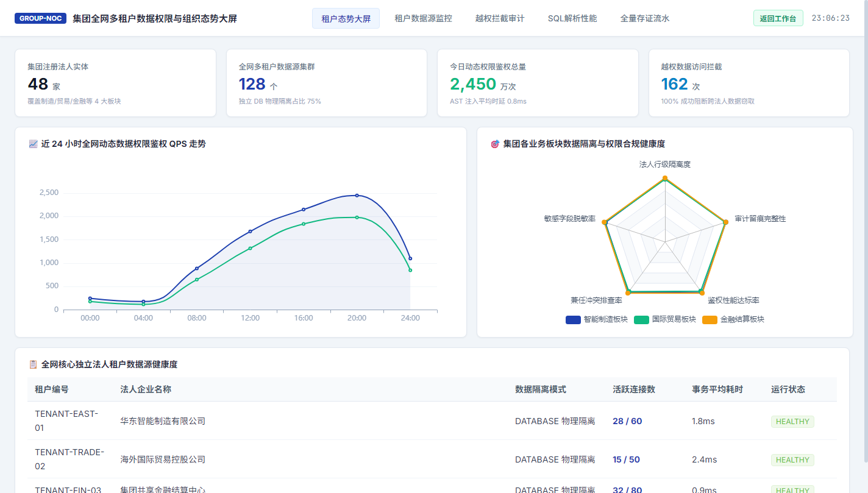Image resolution: width=868 pixels, height=493 pixels.
Task: Click the line chart icon beside the QPS trend title
Action: [33, 144]
